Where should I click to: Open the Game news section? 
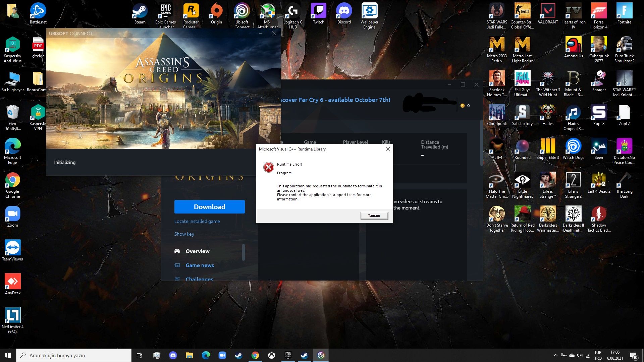[200, 265]
